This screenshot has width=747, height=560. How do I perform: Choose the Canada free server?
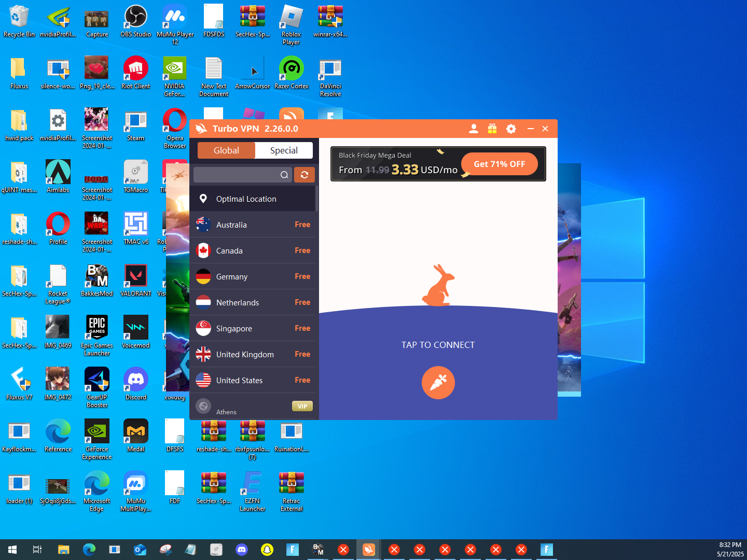click(253, 250)
